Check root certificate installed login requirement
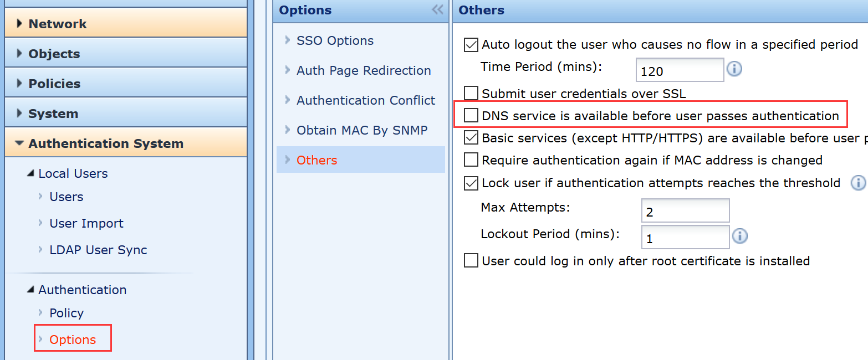The width and height of the screenshot is (868, 360). (471, 260)
